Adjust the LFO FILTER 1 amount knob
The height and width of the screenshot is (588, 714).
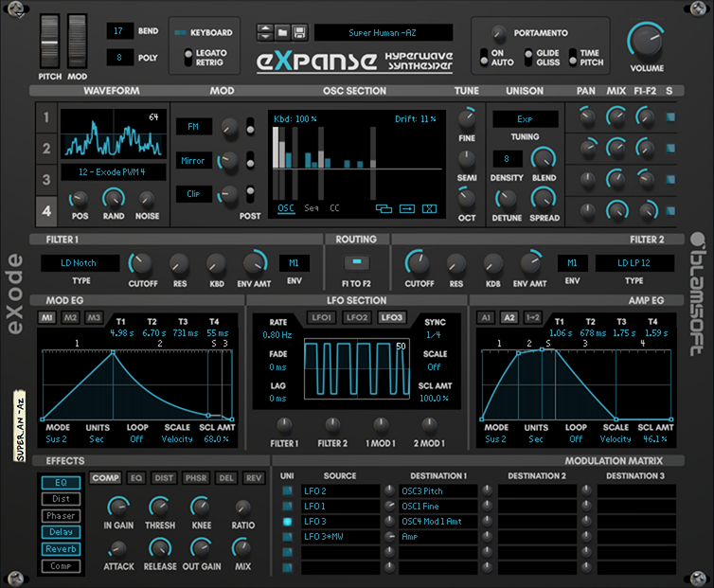(x=284, y=425)
